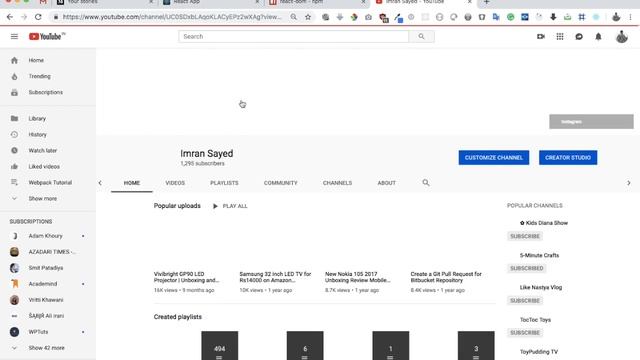Subscribe to Like Nastya Vlog

tap(525, 300)
